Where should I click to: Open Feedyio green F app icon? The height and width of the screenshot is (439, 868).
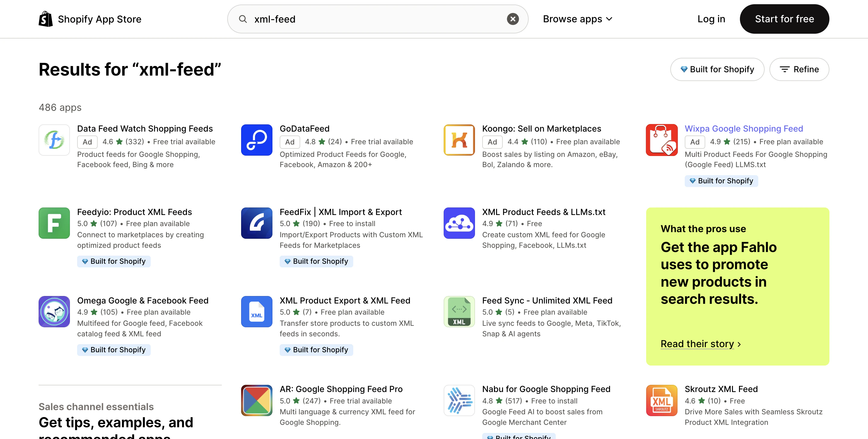(x=54, y=223)
